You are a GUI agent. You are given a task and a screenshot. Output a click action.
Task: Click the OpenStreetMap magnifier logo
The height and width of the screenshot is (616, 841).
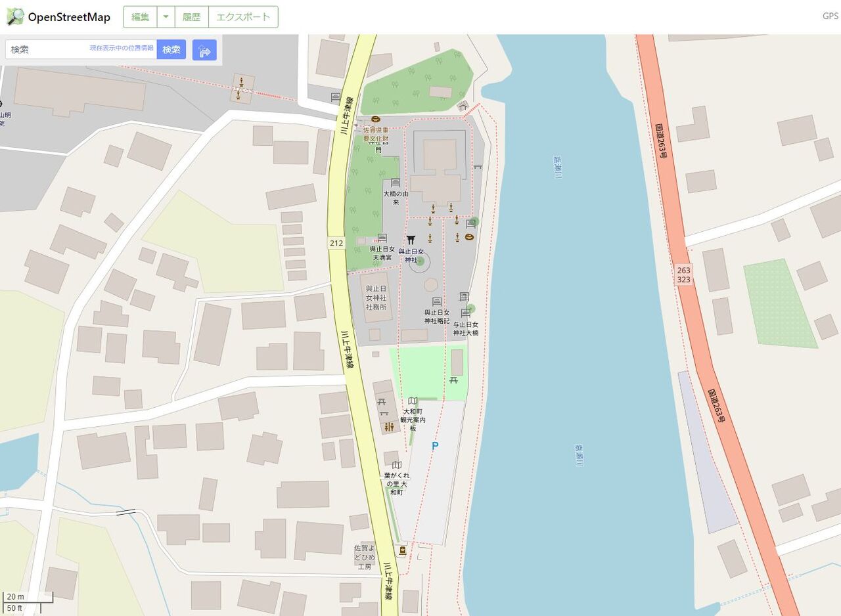point(14,17)
